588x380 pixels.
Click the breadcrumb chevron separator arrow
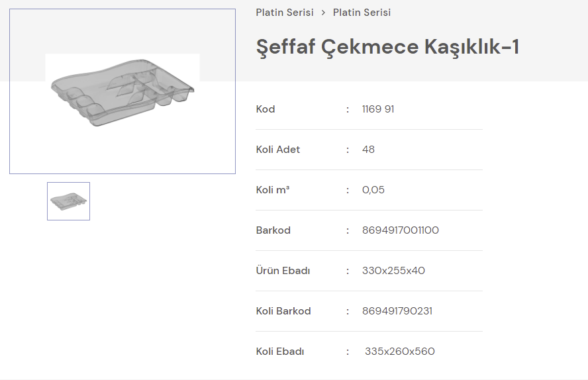(323, 13)
